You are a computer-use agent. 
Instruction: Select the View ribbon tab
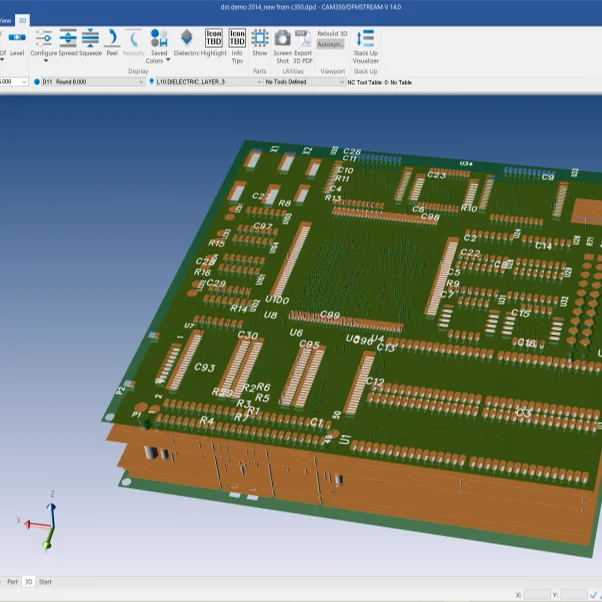click(6, 20)
